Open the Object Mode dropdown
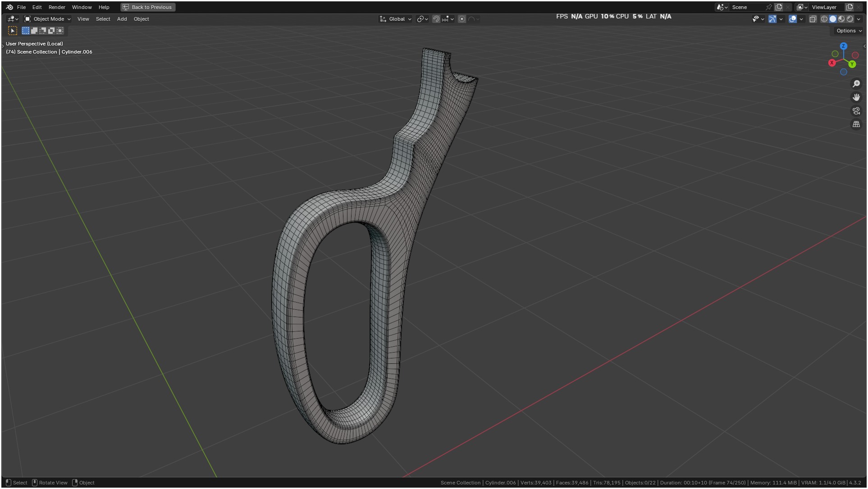 click(47, 19)
